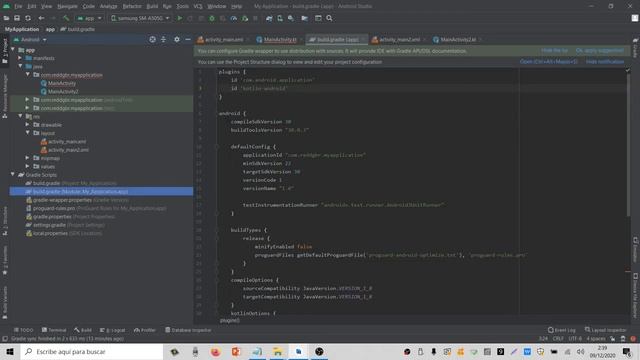The image size is (640, 360).
Task: Open the Resource Manager side tab
Action: [5, 96]
